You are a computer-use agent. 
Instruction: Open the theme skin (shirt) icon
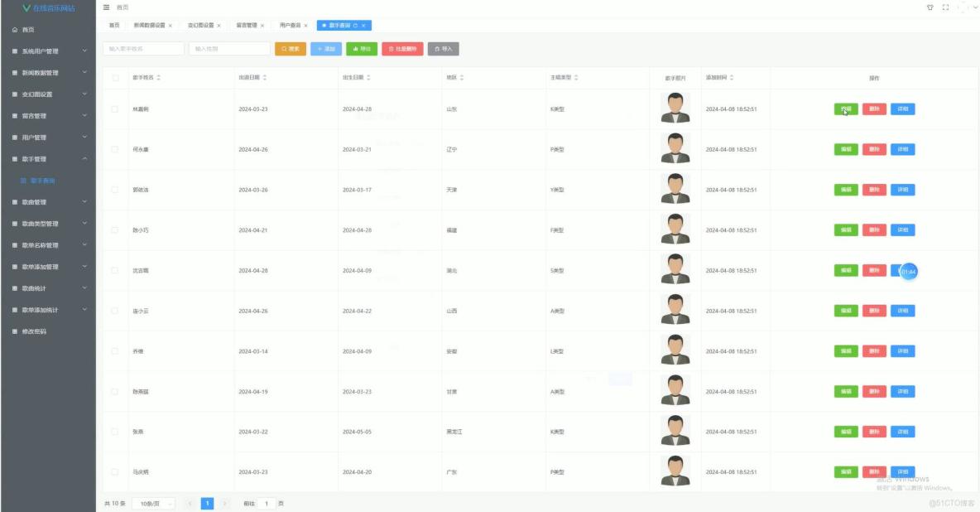[x=931, y=7]
